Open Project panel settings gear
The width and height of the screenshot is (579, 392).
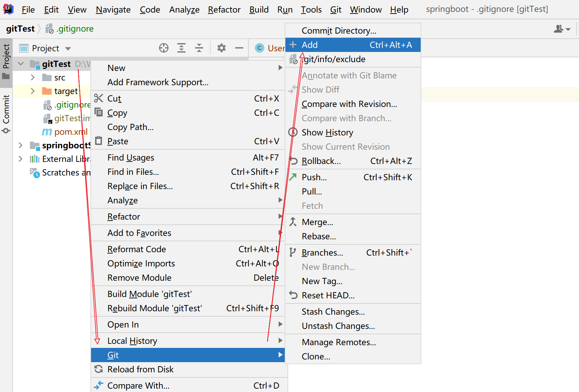222,48
